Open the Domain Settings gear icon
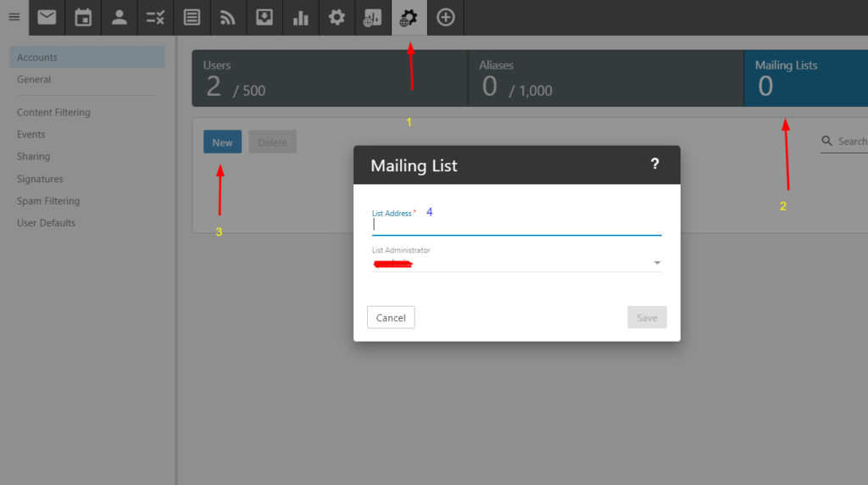Screen dimensions: 868x485 coord(409,17)
